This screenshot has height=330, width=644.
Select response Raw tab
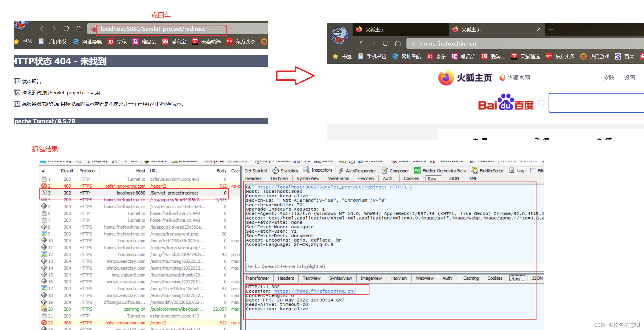(517, 278)
